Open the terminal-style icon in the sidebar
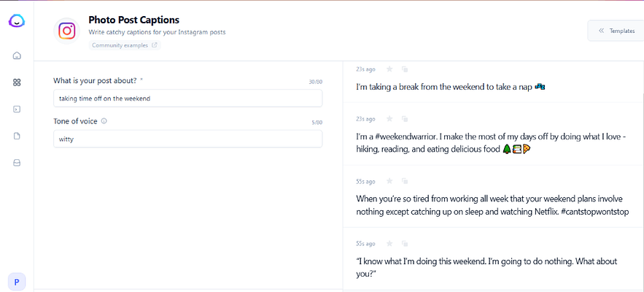This screenshot has height=292, width=644. (x=17, y=109)
